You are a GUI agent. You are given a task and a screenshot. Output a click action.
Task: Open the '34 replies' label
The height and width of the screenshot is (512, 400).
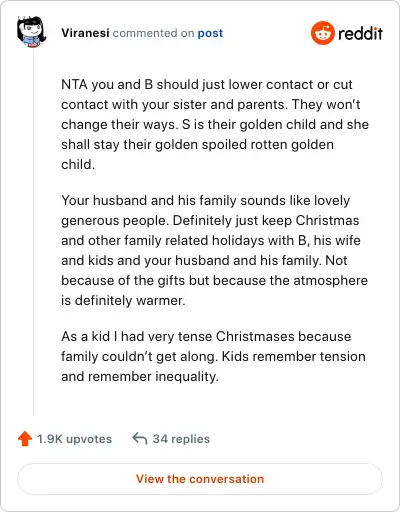pyautogui.click(x=181, y=439)
